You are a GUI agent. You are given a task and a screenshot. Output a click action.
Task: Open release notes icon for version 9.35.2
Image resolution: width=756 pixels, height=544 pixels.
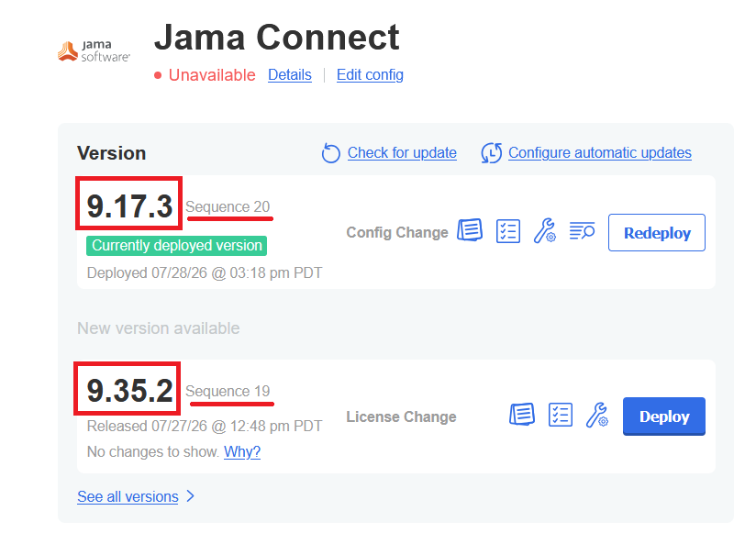(x=522, y=415)
